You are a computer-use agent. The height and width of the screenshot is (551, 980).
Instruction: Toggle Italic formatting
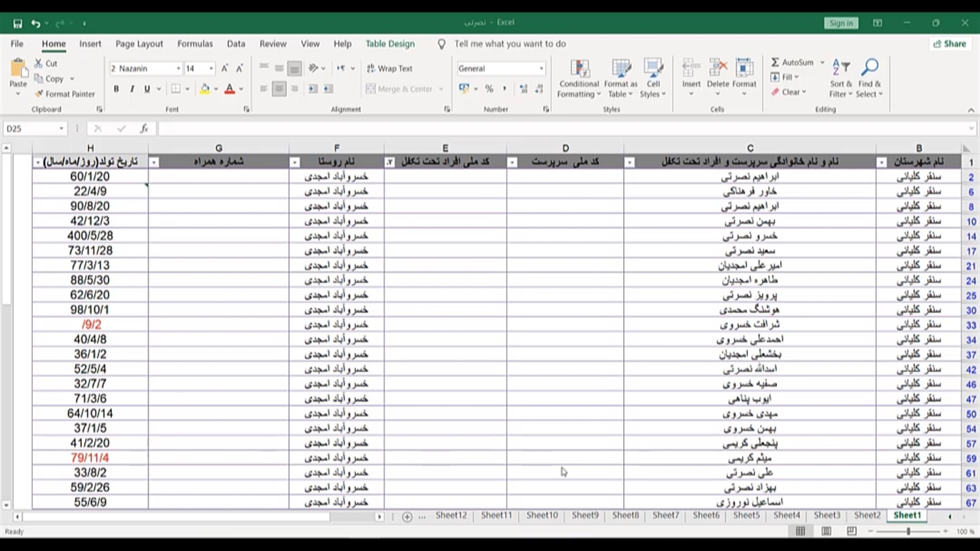(x=132, y=89)
